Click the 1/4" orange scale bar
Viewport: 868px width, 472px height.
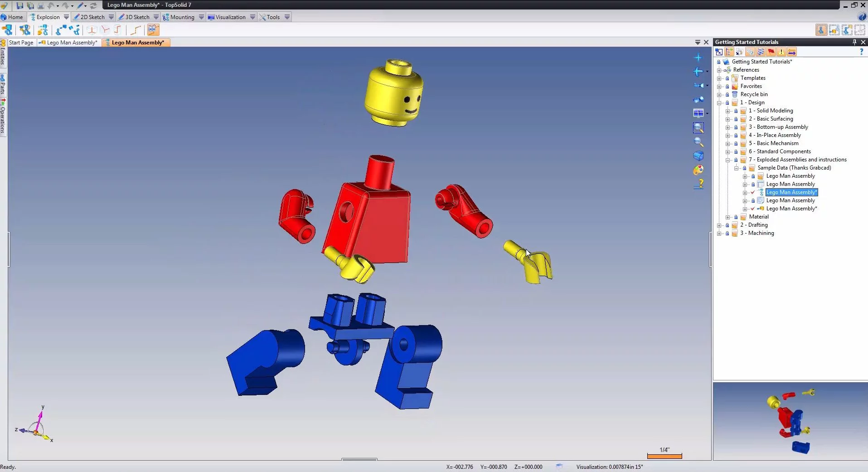pyautogui.click(x=664, y=456)
